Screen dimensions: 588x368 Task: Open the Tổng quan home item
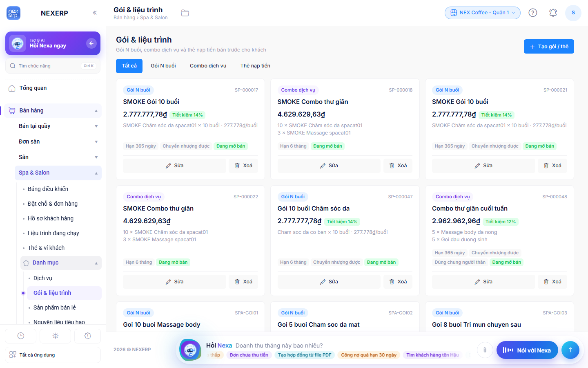click(53, 88)
